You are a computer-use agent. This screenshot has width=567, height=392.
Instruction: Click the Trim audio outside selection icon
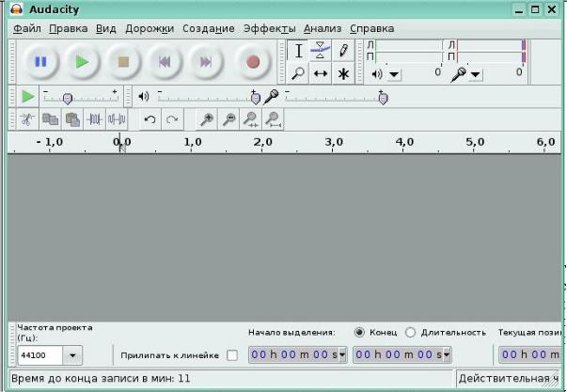[95, 119]
